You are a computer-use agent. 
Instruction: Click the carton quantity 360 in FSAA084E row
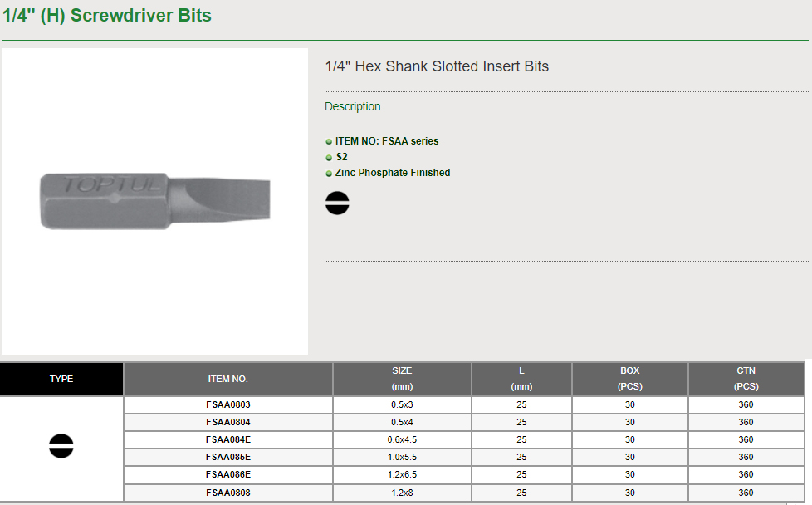(x=746, y=439)
